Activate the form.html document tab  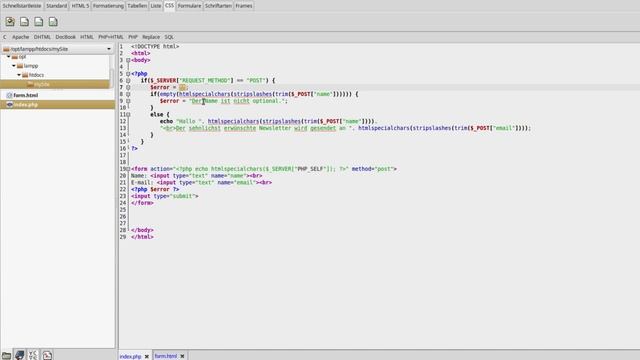(166, 356)
